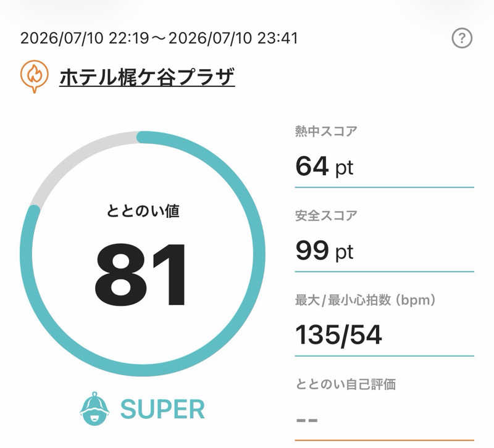
Task: Tap the teal underline below 熱中スコア
Action: pyautogui.click(x=384, y=188)
